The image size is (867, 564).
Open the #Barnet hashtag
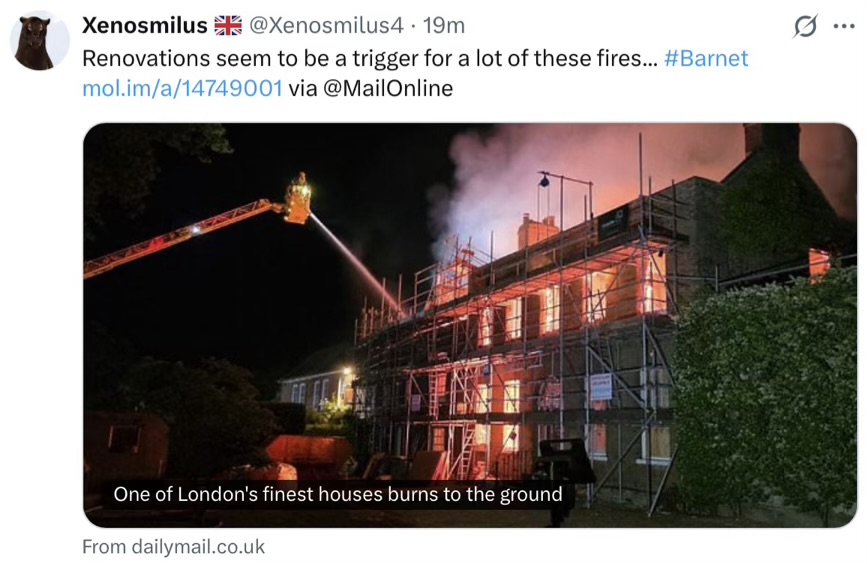706,58
